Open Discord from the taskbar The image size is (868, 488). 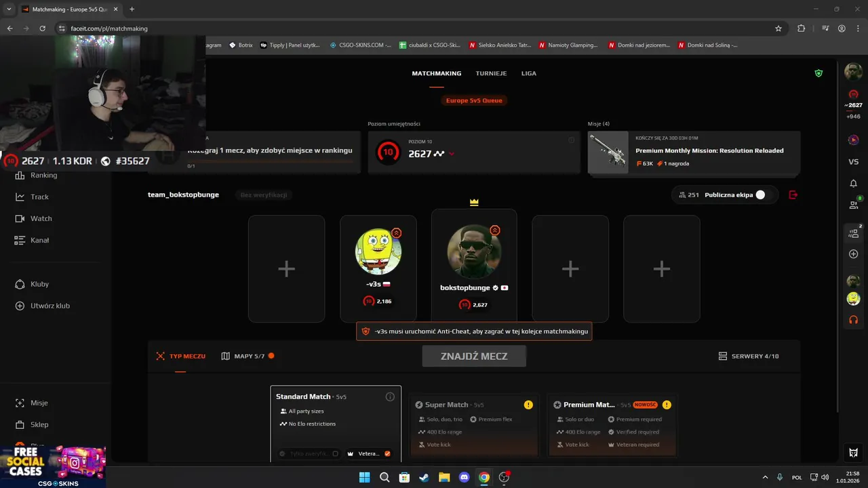pyautogui.click(x=464, y=477)
